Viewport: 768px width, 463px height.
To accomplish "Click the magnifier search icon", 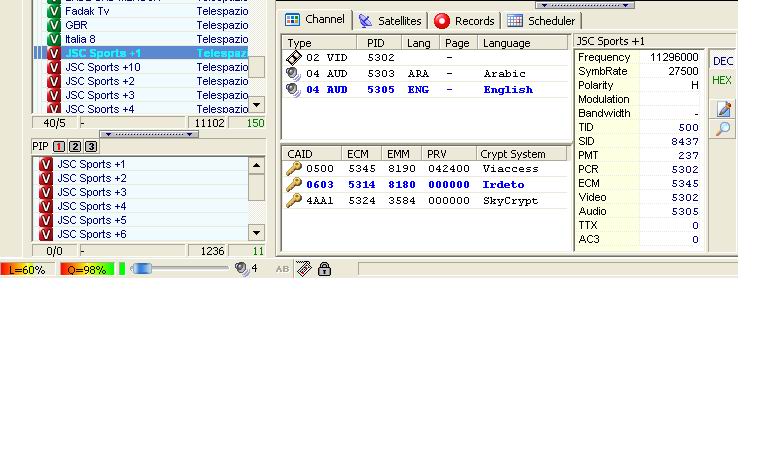I will [724, 130].
